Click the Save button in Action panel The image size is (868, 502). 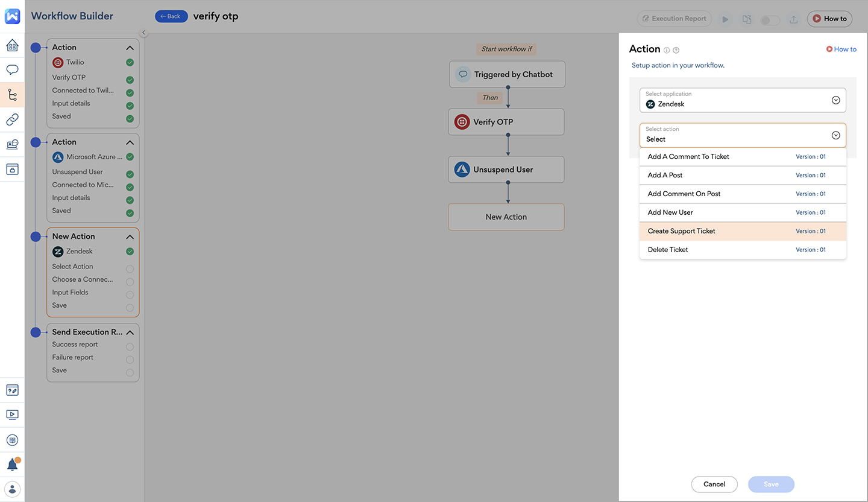(x=771, y=484)
